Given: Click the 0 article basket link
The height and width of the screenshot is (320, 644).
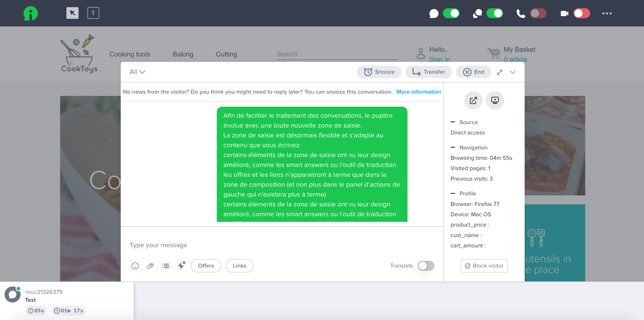Looking at the screenshot, I should 515,59.
